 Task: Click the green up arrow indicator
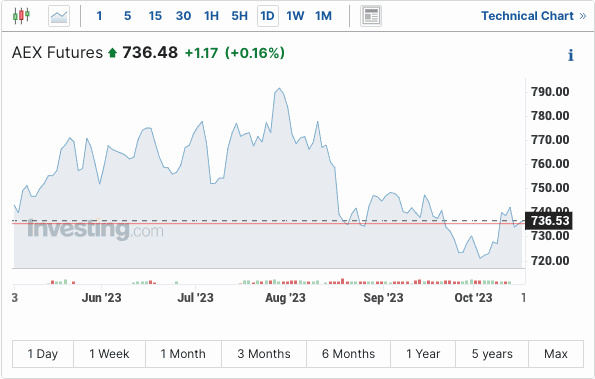(x=112, y=53)
